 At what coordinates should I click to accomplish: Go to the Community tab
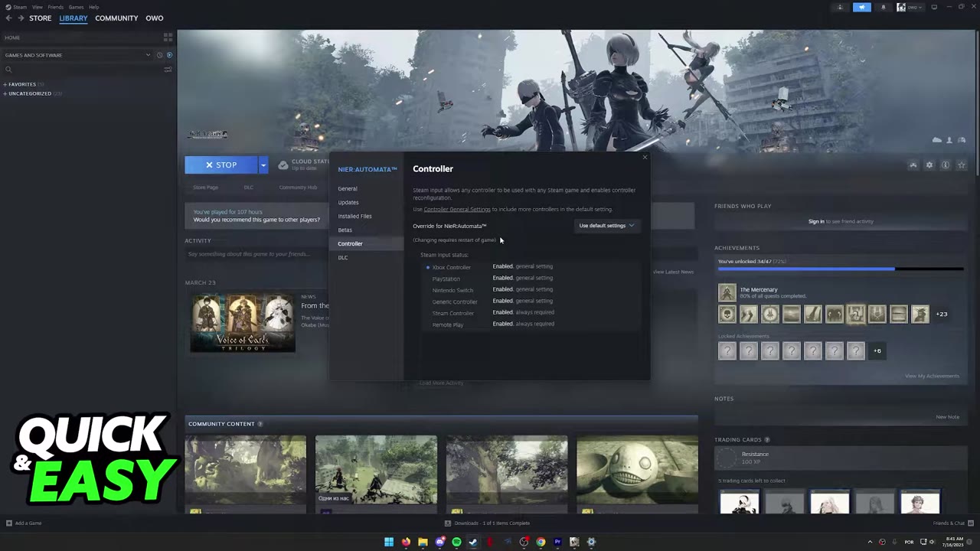[x=116, y=18]
